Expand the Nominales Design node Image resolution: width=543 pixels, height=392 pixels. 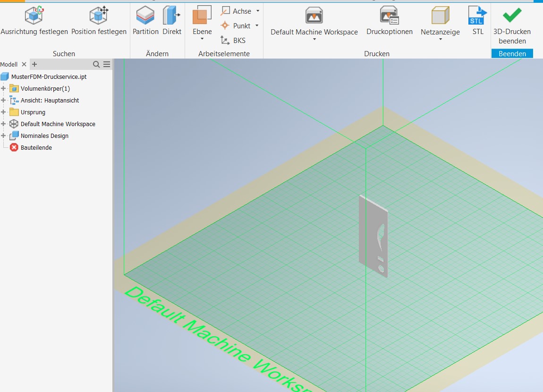click(x=3, y=136)
